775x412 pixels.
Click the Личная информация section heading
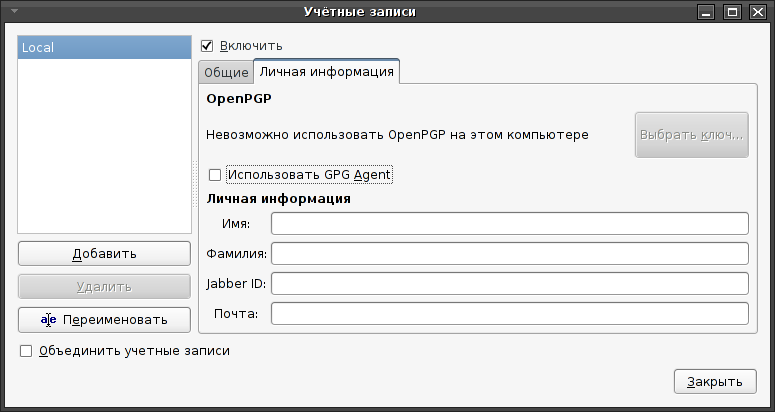278,199
